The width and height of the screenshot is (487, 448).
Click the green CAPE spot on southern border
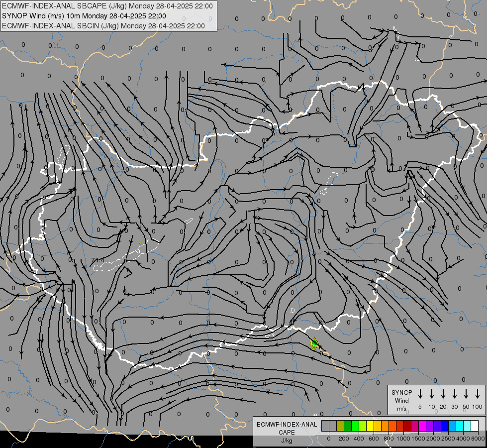(314, 344)
